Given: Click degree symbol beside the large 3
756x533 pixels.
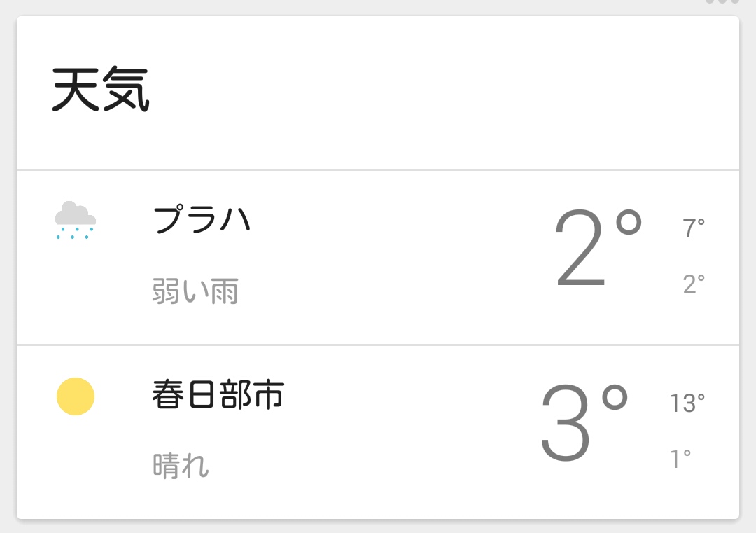Looking at the screenshot, I should coord(615,399).
